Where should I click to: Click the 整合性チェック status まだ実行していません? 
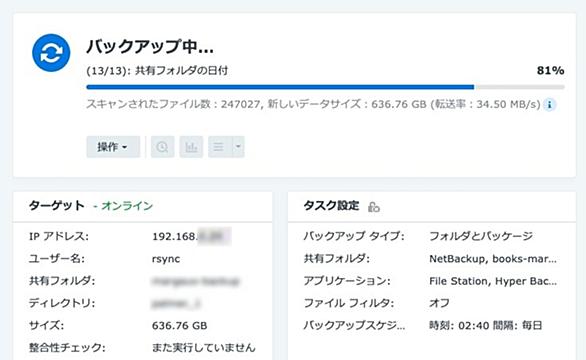tap(204, 348)
